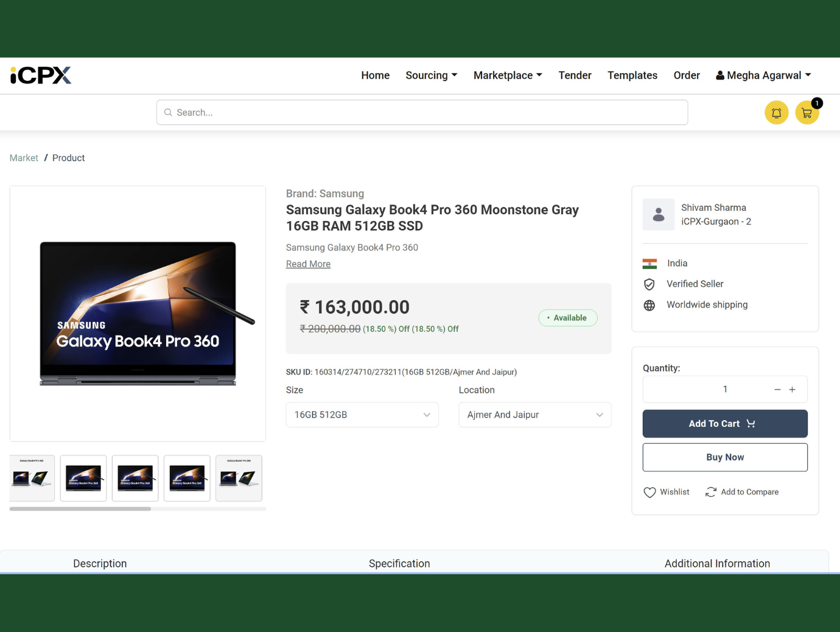Click the Buy Now button
This screenshot has width=840, height=632.
coord(725,457)
